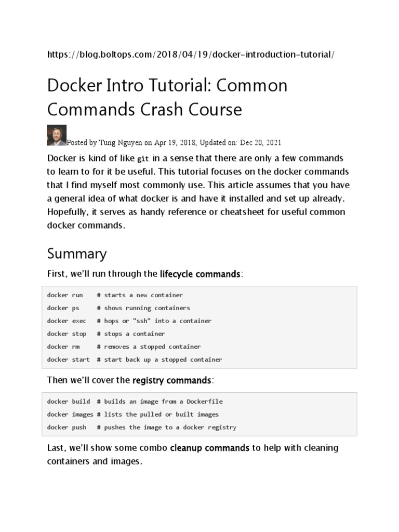
Task: Click the bold lifecycle commands text
Action: tap(200, 274)
